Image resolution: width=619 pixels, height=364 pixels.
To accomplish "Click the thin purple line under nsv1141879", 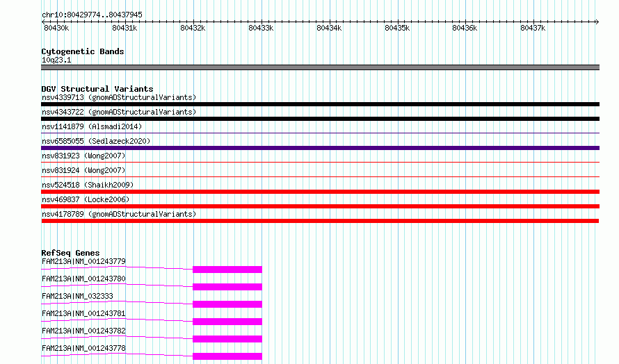I will [320, 133].
